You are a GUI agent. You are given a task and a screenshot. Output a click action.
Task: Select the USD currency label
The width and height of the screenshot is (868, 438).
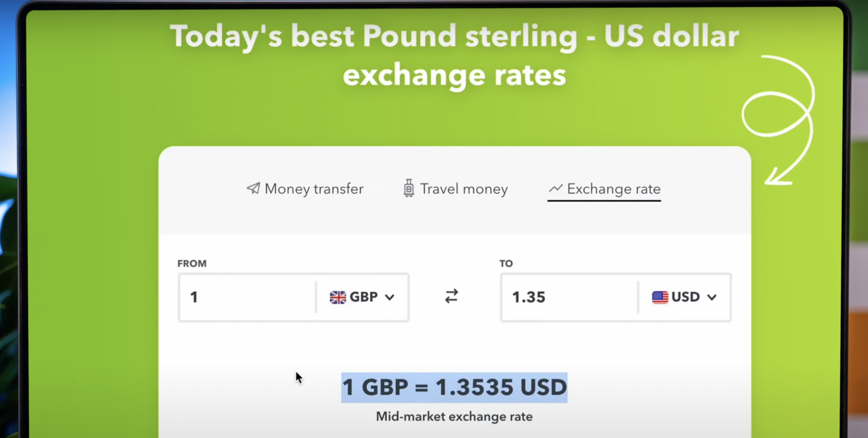(685, 297)
